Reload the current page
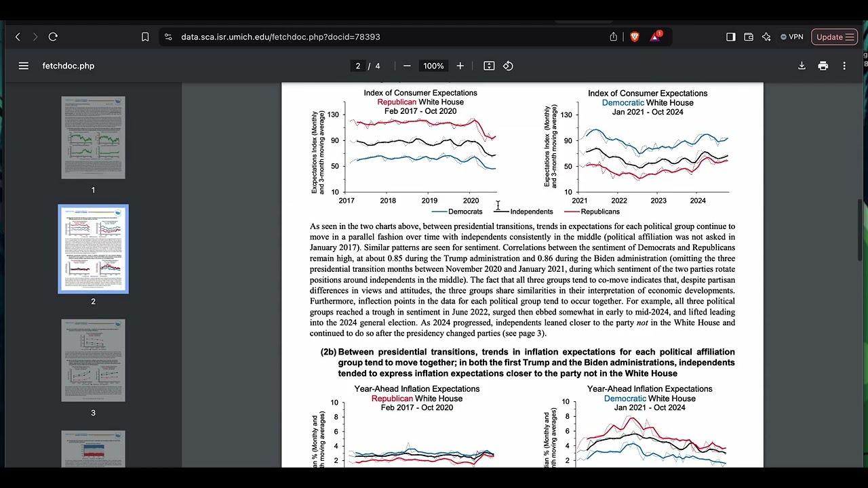Image resolution: width=868 pixels, height=488 pixels. point(53,37)
